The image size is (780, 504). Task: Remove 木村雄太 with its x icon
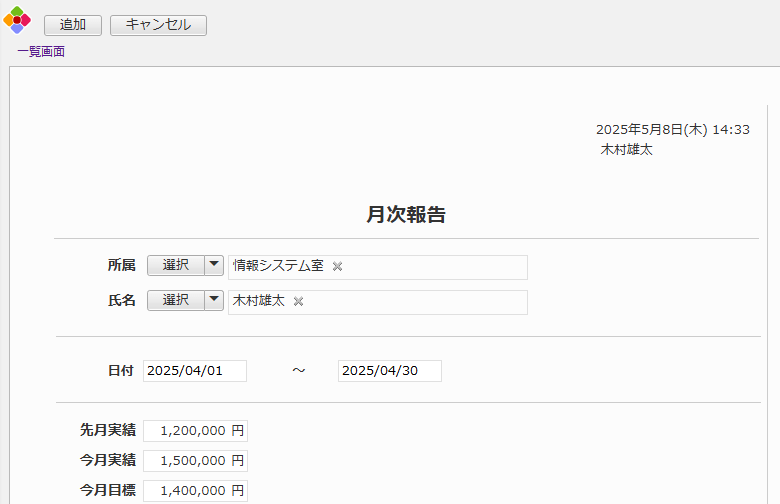[298, 301]
